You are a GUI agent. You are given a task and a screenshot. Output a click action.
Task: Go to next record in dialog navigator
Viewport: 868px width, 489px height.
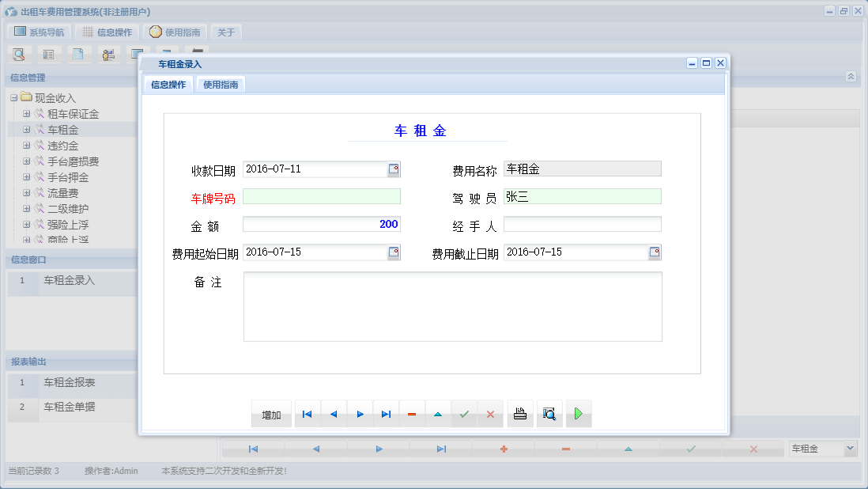[x=360, y=414]
